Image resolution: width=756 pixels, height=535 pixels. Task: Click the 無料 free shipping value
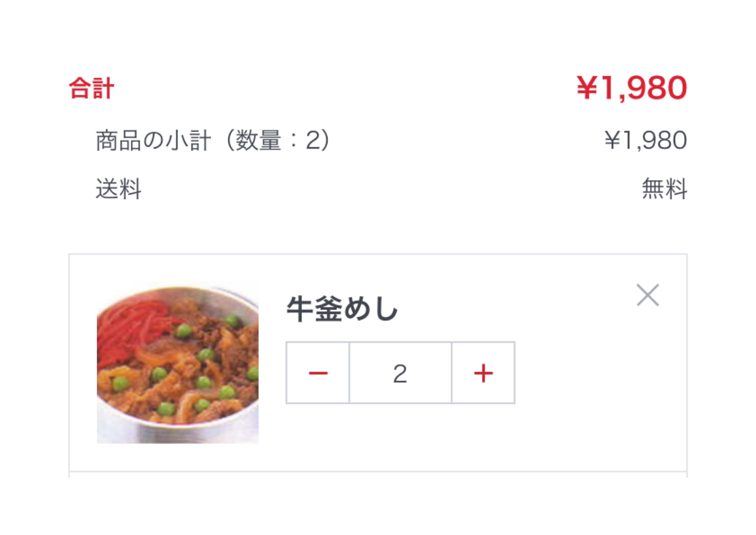pos(664,188)
